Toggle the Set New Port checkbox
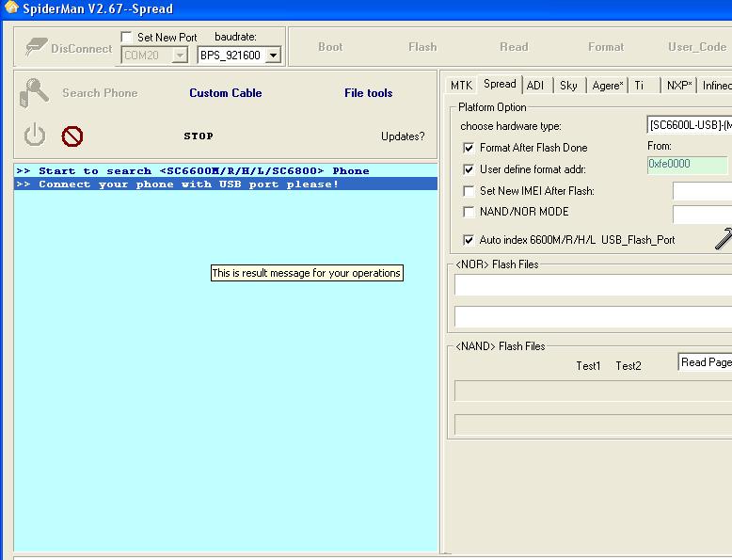Viewport: 732px width, 560px height. click(126, 37)
